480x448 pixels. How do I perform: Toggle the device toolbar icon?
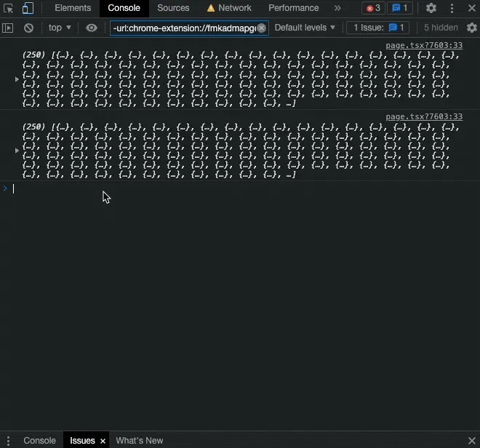pyautogui.click(x=28, y=8)
